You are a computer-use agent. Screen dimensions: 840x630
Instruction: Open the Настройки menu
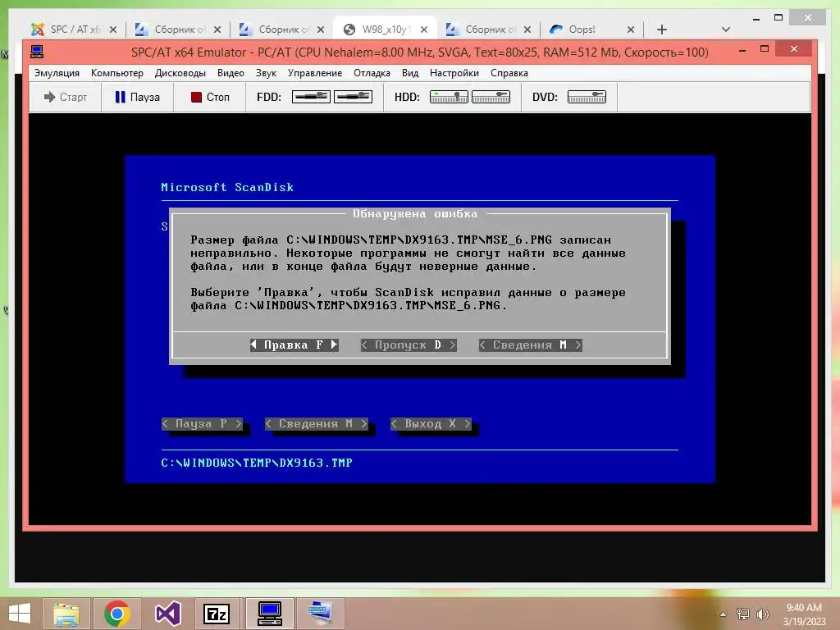tap(454, 73)
